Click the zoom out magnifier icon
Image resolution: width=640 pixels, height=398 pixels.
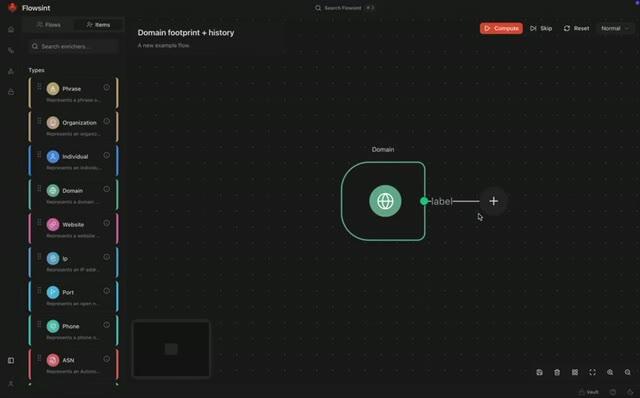(628, 372)
